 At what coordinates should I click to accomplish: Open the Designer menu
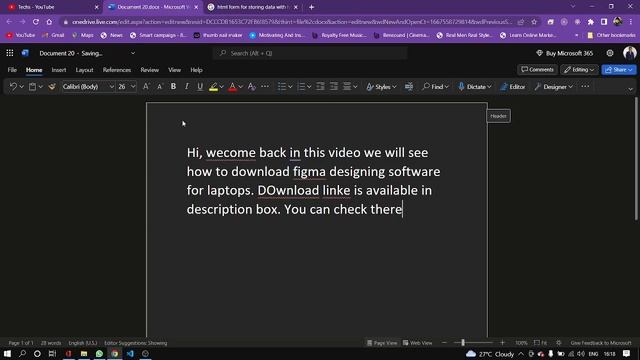[x=553, y=87]
